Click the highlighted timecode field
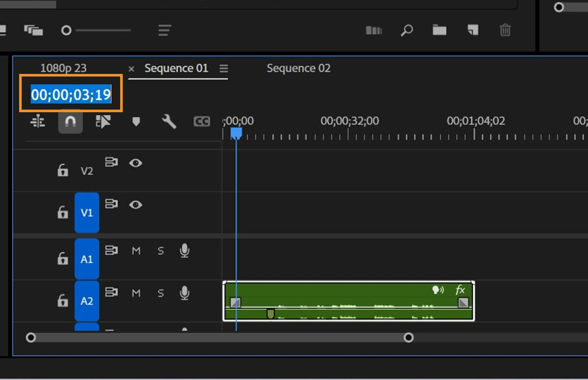This screenshot has height=380, width=588. point(71,94)
